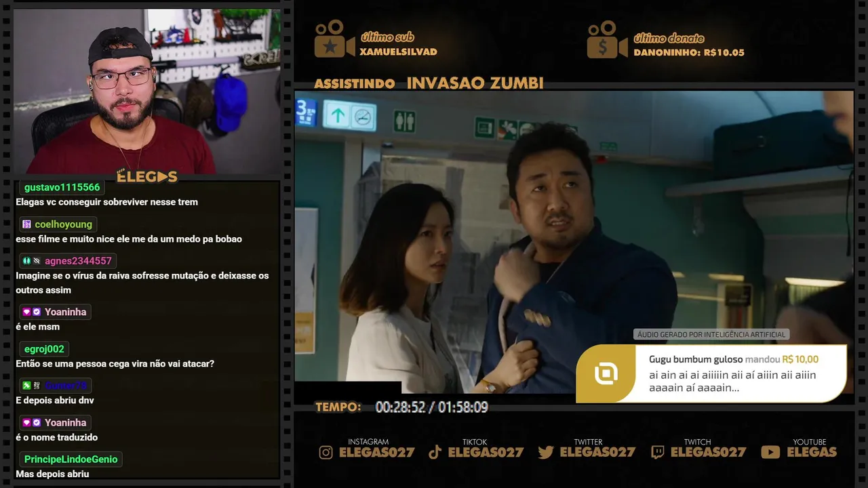The width and height of the screenshot is (868, 488).
Task: Select Yoaninha above 'é o nome traduzido'
Action: pos(65,422)
